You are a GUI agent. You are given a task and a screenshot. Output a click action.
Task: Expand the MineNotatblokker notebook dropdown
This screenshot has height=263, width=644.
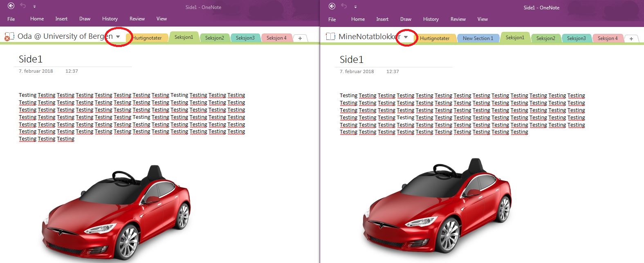(406, 37)
